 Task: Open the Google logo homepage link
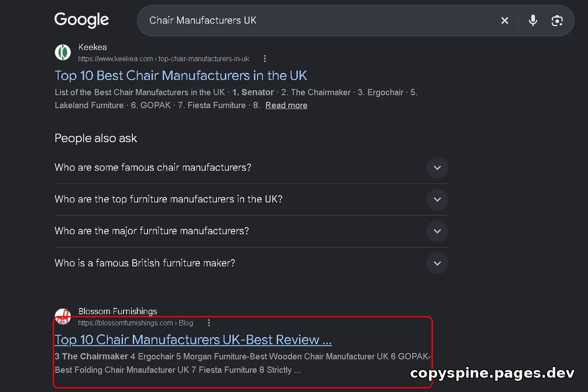coord(82,20)
